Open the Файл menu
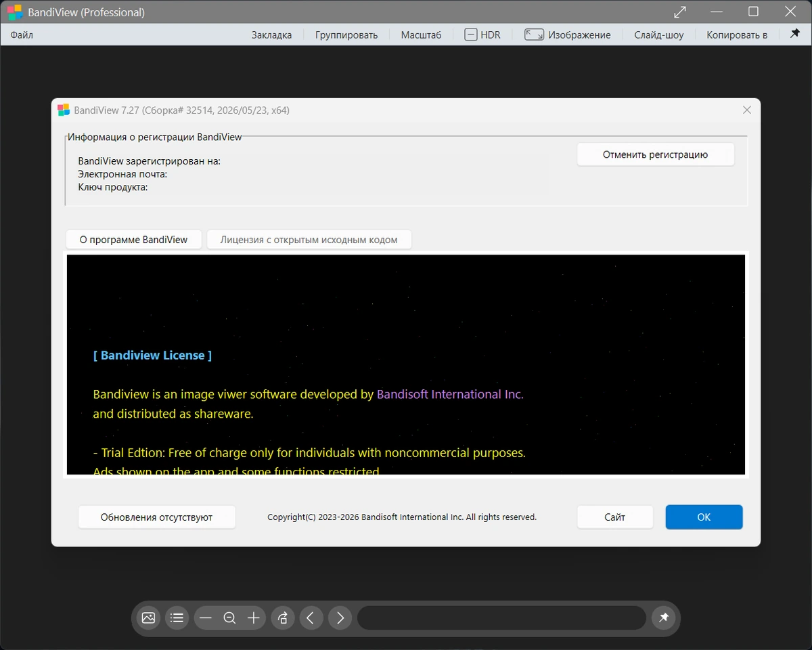Screen dimensions: 812x650 click(22, 35)
